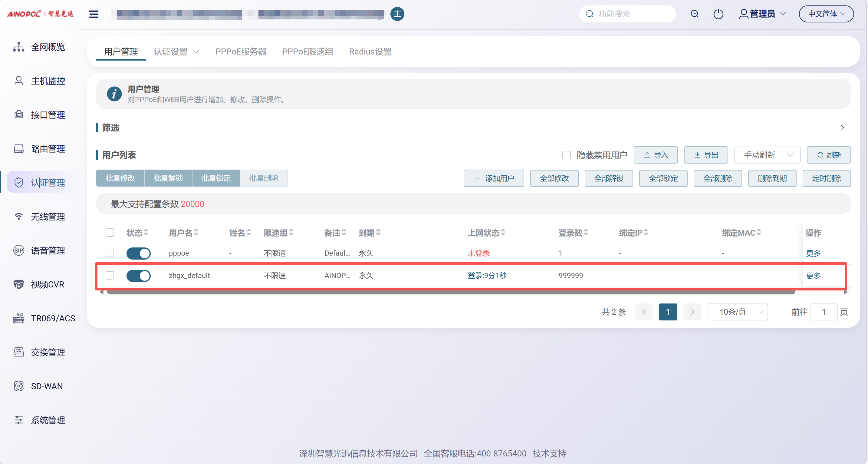Click the 添加用户 add user button
Image resolution: width=868 pixels, height=464 pixels.
tap(494, 178)
